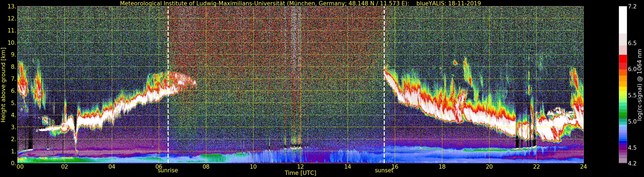Click the 5.5 colorbar tick value
This screenshot has width=644, height=177.
(x=632, y=95)
